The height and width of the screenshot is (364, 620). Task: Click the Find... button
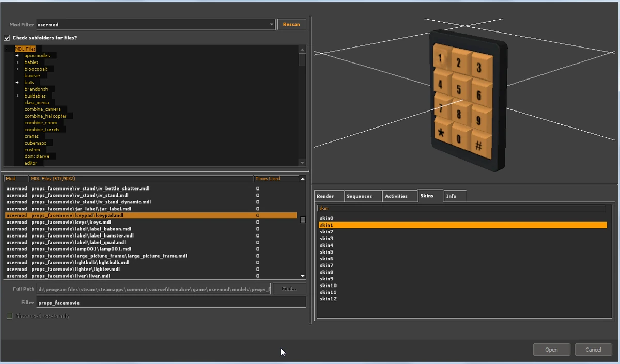pos(289,289)
